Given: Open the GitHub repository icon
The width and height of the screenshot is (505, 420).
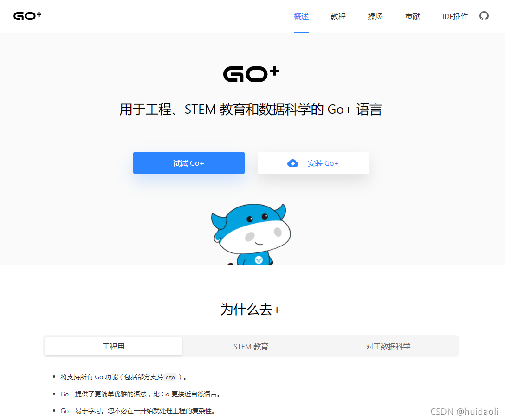Looking at the screenshot, I should pos(484,16).
